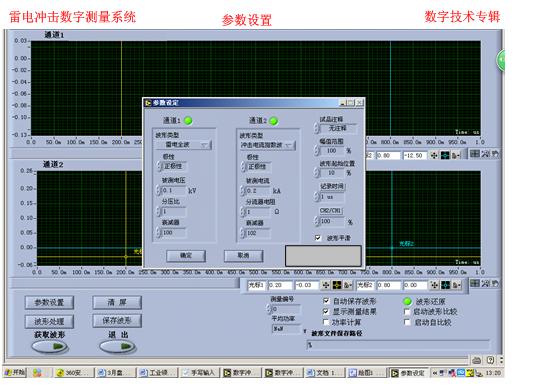Step the 波形起始位置 value arrows
Viewport: 554px width, 392px height.
tap(317, 173)
